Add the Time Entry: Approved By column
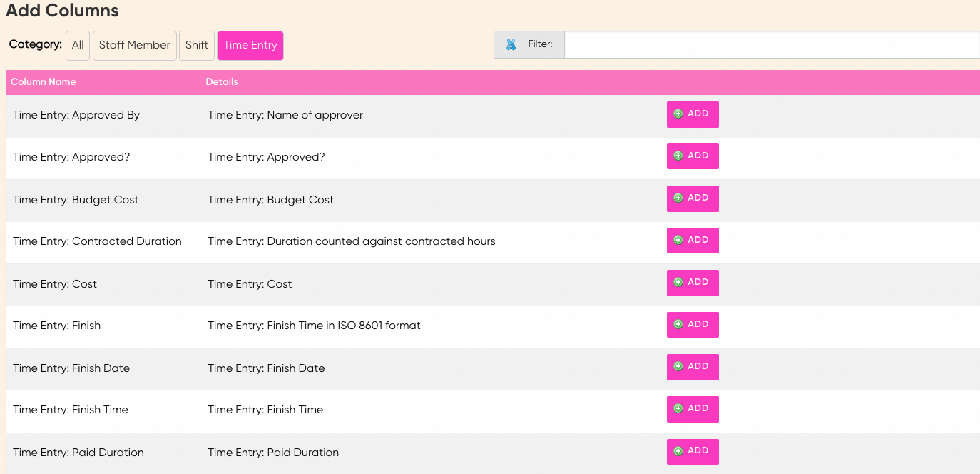The height and width of the screenshot is (474, 980). point(693,114)
